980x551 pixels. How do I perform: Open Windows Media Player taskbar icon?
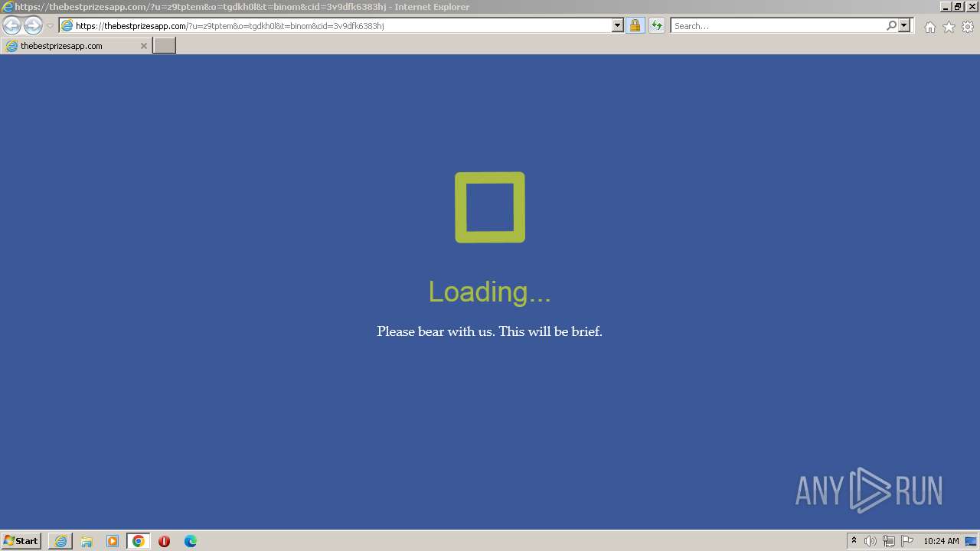pos(113,541)
